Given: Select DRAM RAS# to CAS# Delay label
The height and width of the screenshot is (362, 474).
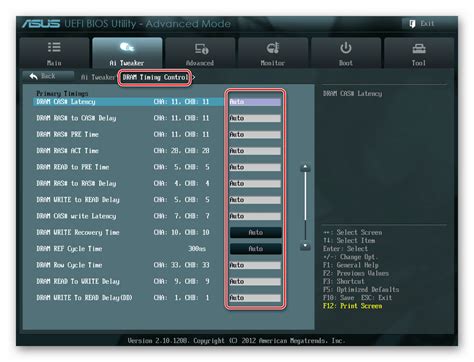Looking at the screenshot, I should [x=76, y=118].
